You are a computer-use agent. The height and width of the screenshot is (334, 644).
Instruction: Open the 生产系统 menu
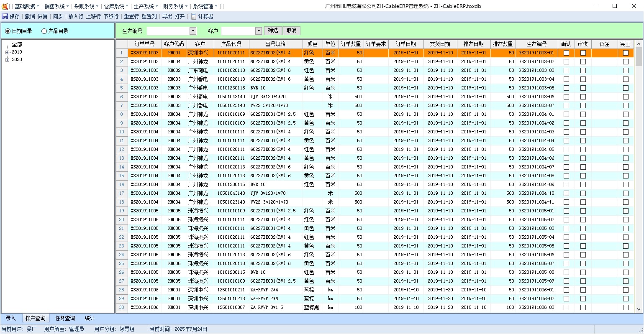[145, 6]
